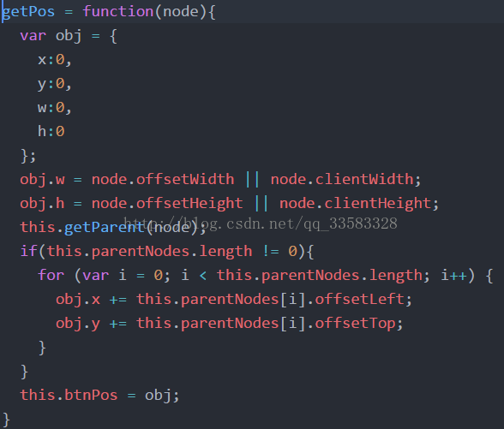The image size is (504, 429).
Task: Click the 'i++' increment expression
Action: pos(454,275)
